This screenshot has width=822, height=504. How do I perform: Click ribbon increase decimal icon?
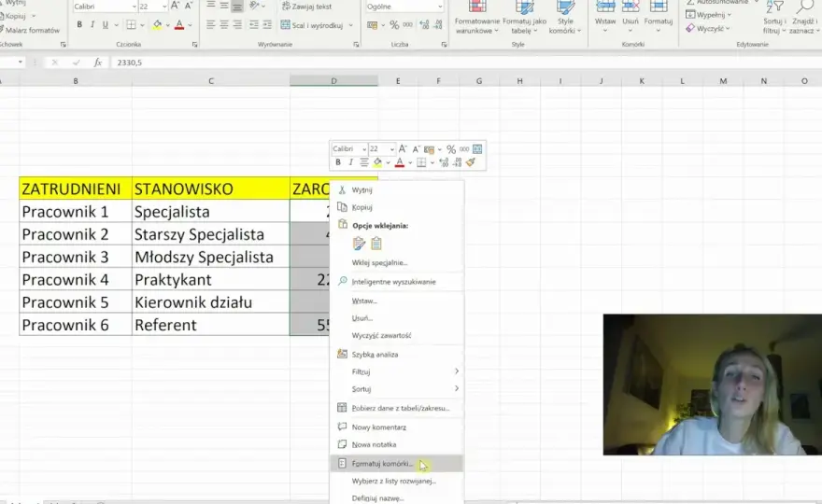point(425,24)
